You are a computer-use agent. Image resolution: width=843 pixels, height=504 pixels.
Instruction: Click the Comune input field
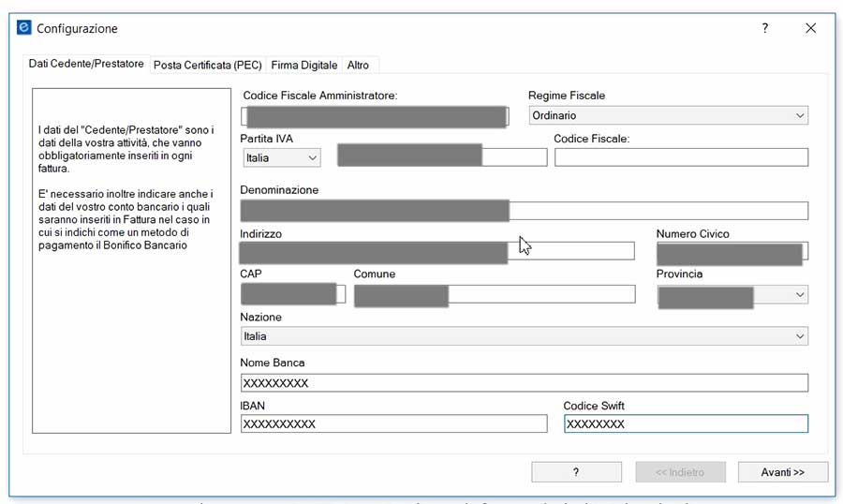point(495,295)
